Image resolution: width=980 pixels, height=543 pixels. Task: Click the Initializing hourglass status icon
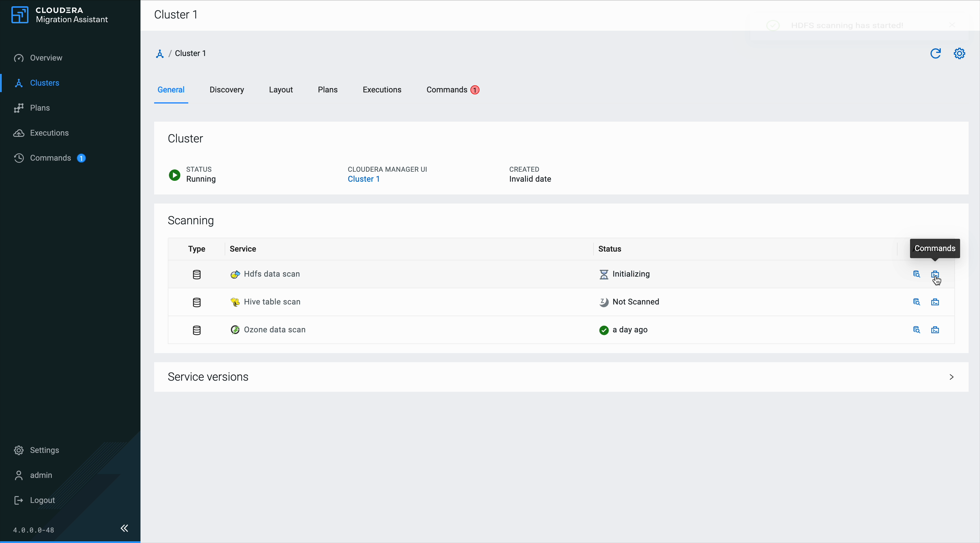(x=604, y=275)
